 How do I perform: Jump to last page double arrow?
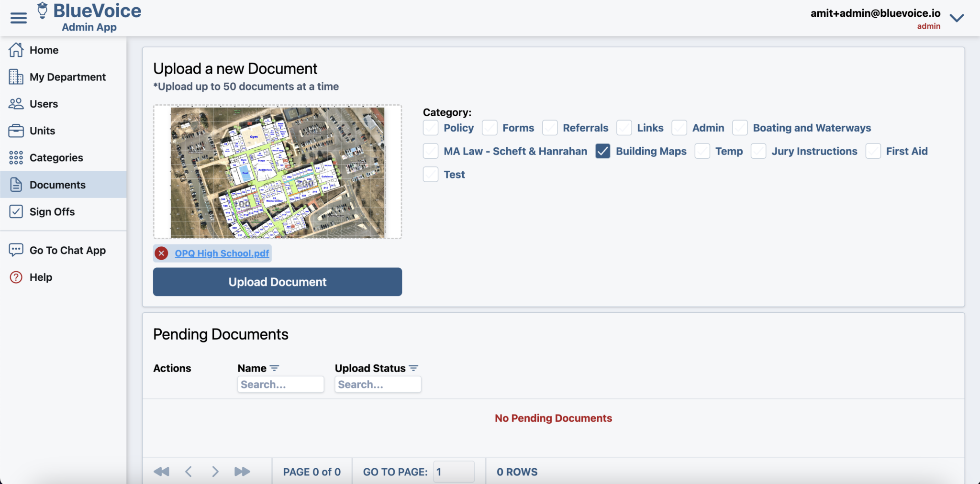point(242,472)
